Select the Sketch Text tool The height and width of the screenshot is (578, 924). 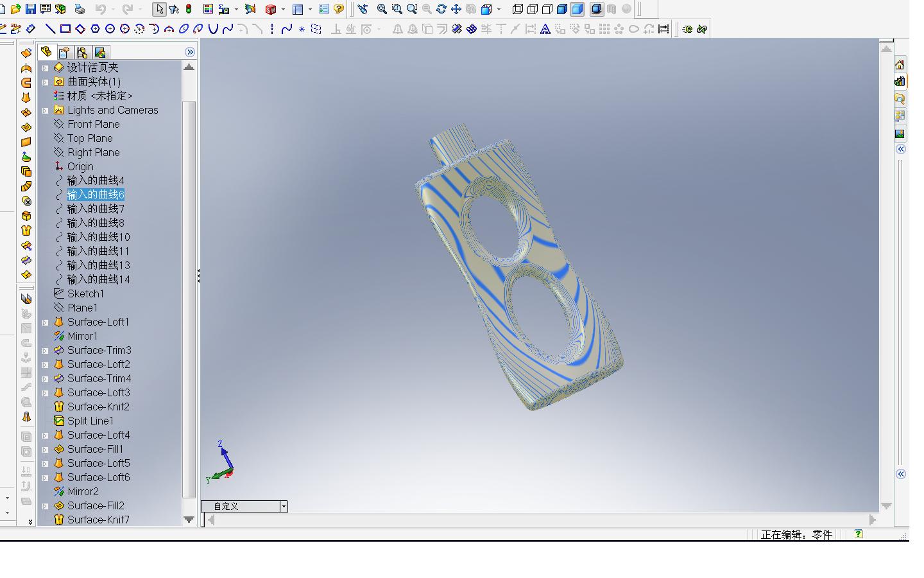545,29
